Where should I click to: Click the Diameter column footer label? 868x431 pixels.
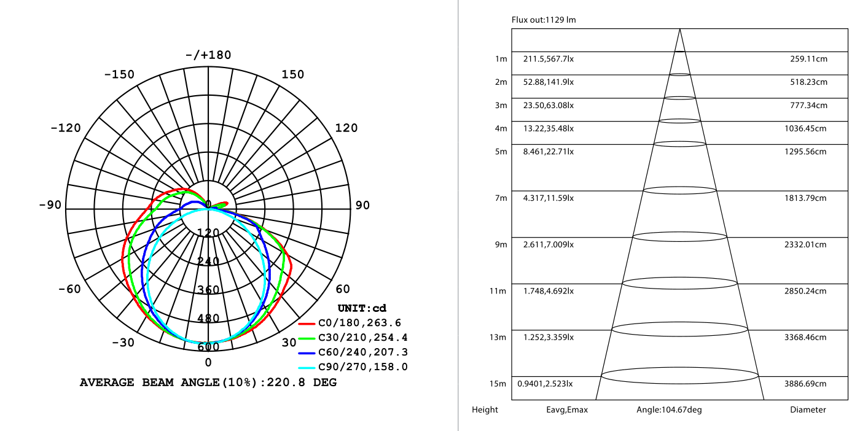click(808, 410)
